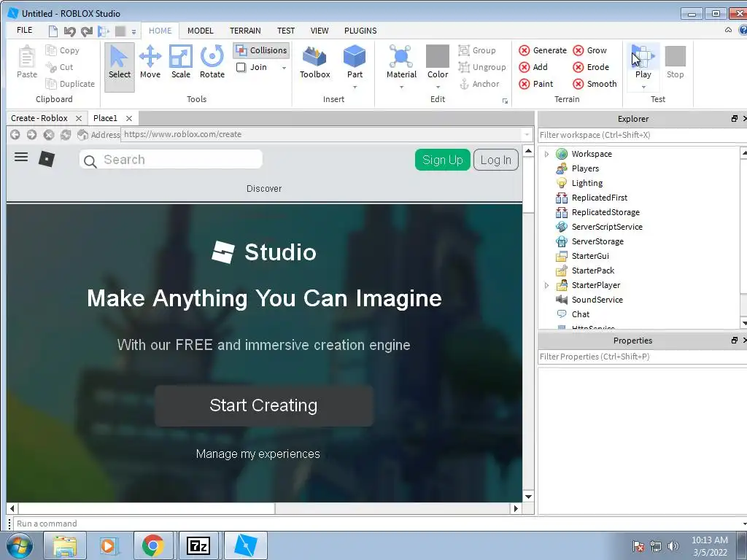
Task: Click the Log In button
Action: click(x=496, y=160)
